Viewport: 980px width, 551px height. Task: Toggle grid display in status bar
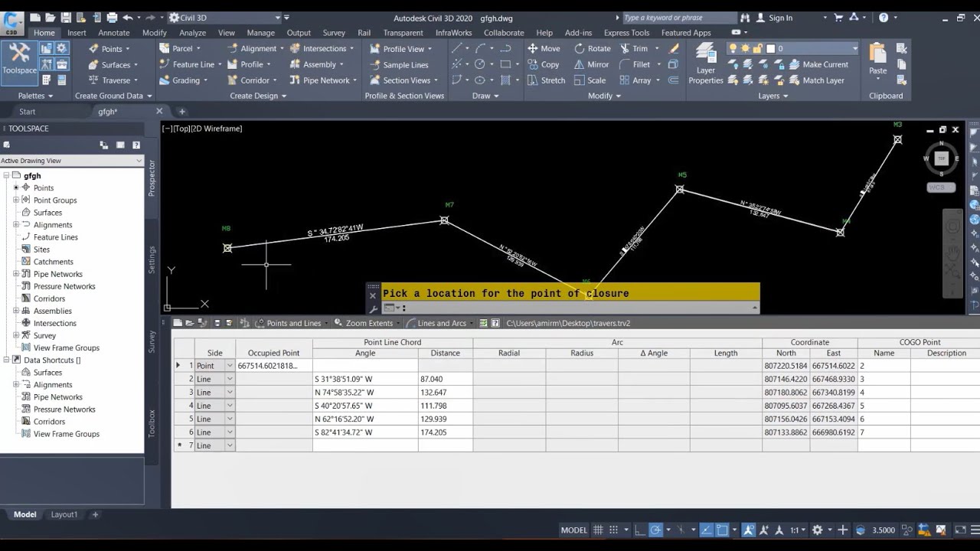click(599, 530)
